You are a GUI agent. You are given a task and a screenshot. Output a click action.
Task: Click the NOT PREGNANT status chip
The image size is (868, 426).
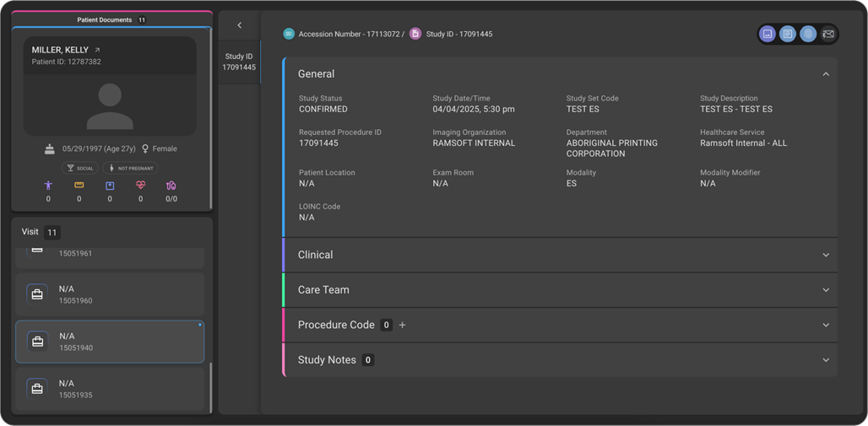click(130, 168)
